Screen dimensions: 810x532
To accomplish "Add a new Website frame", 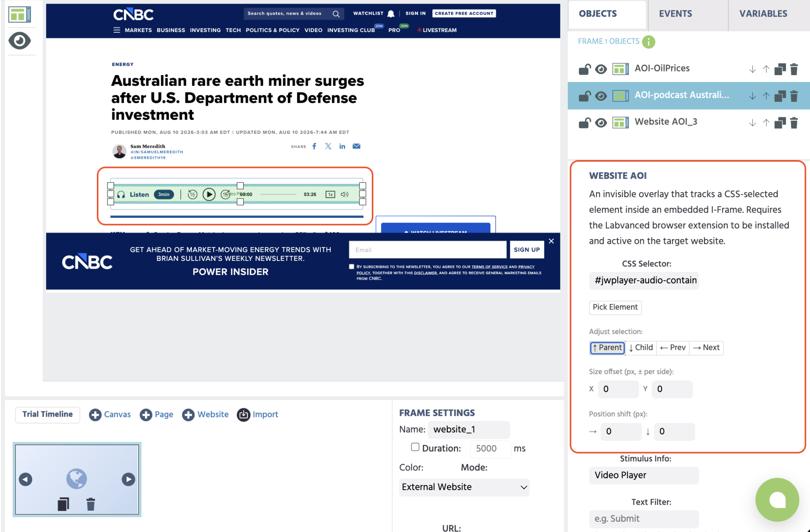I will point(205,415).
